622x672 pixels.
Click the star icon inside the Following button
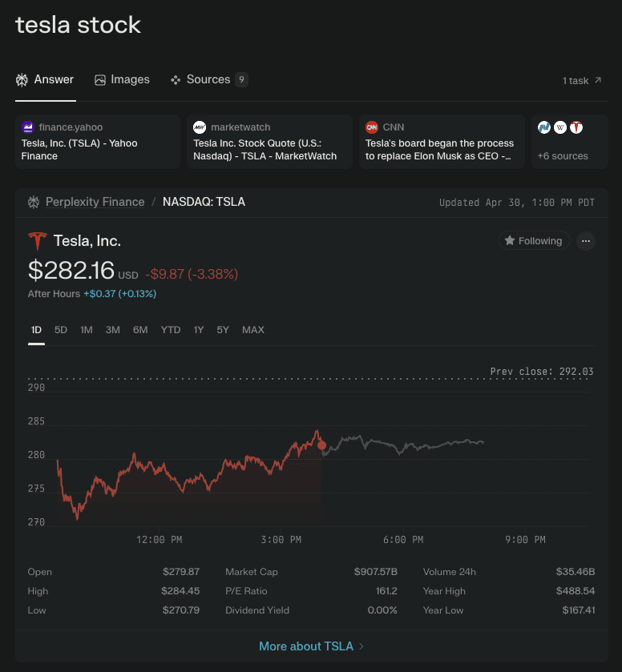(x=511, y=240)
